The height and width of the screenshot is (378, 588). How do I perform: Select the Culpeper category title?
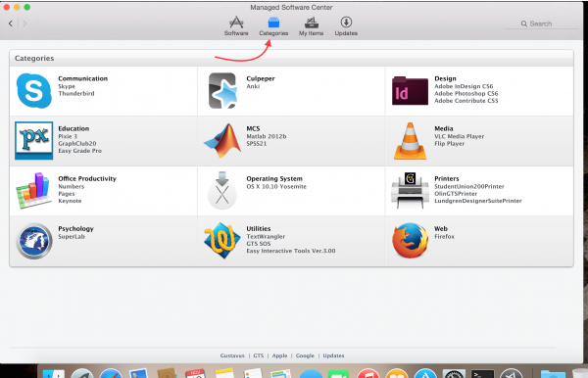coord(261,78)
